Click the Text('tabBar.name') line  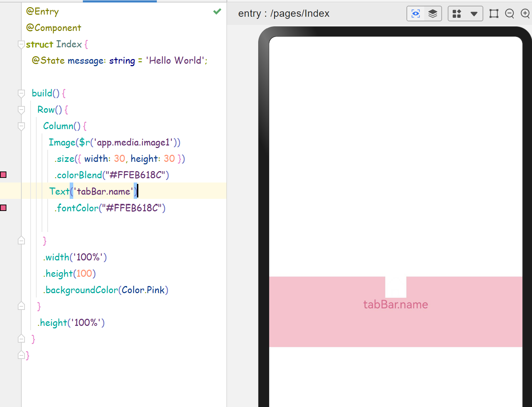93,191
